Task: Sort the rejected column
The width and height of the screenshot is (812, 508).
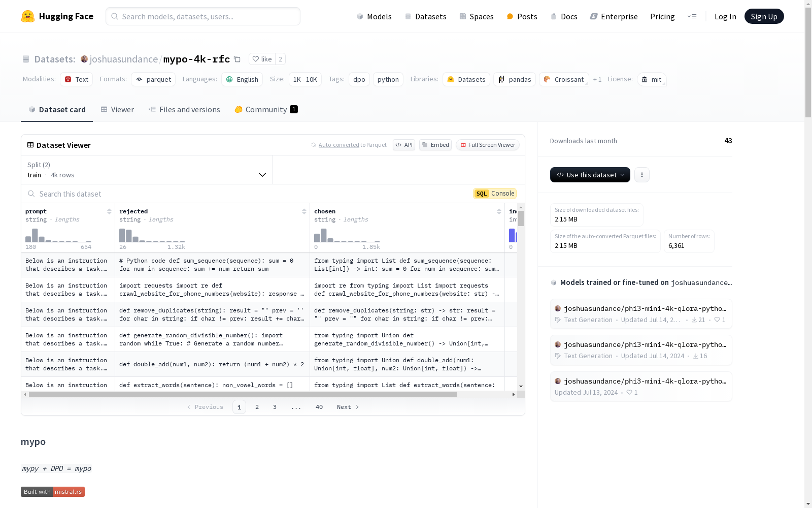Action: pyautogui.click(x=304, y=211)
